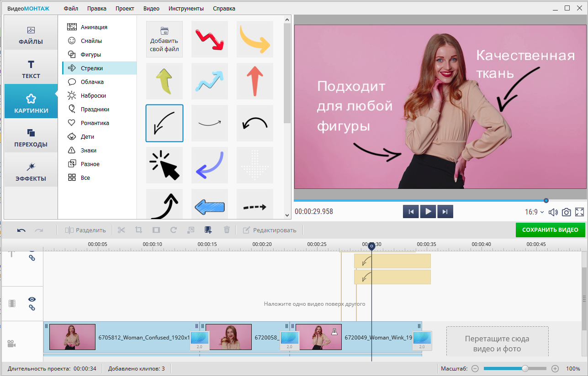Take a snapshot with the camera icon

coord(567,212)
